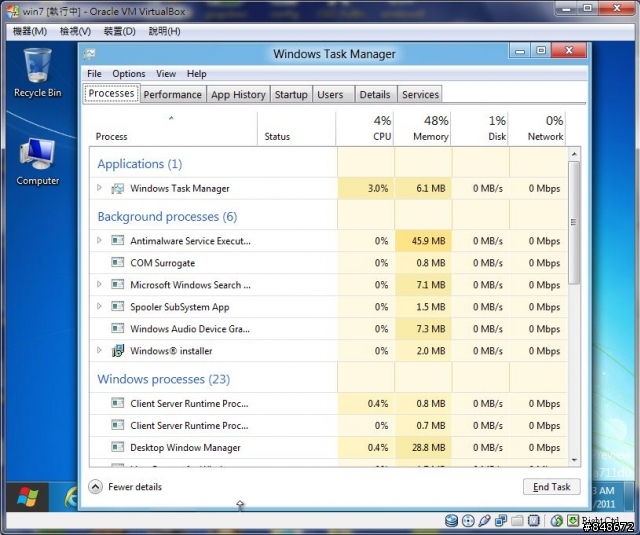Click the Windows Task Manager process icon
Screen dimensions: 640x535
[118, 189]
